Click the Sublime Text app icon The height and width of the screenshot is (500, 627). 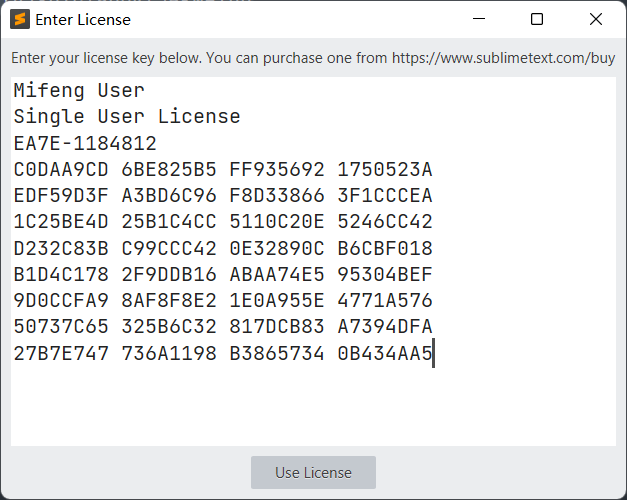click(x=20, y=19)
